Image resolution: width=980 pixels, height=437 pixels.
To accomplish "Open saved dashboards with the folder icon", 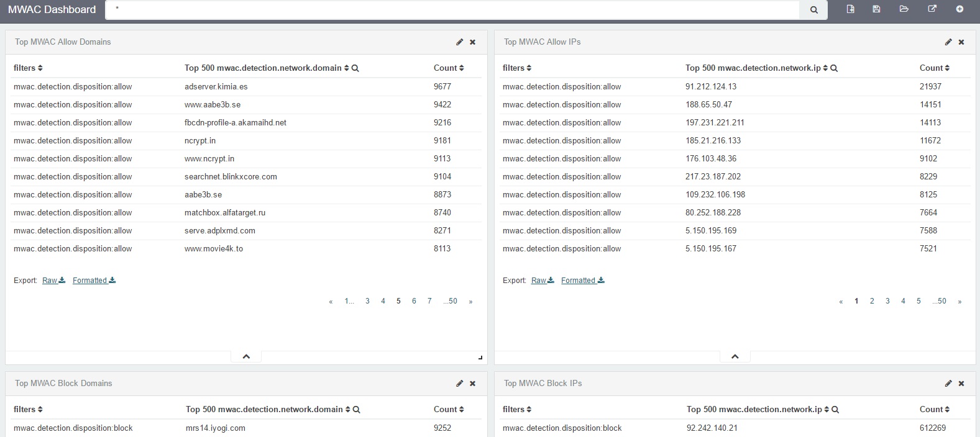I will [904, 9].
